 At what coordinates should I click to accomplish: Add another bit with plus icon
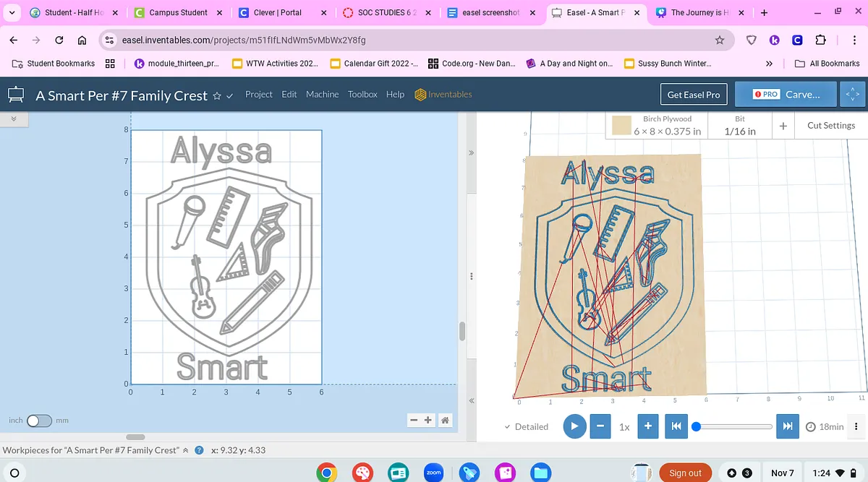point(783,126)
